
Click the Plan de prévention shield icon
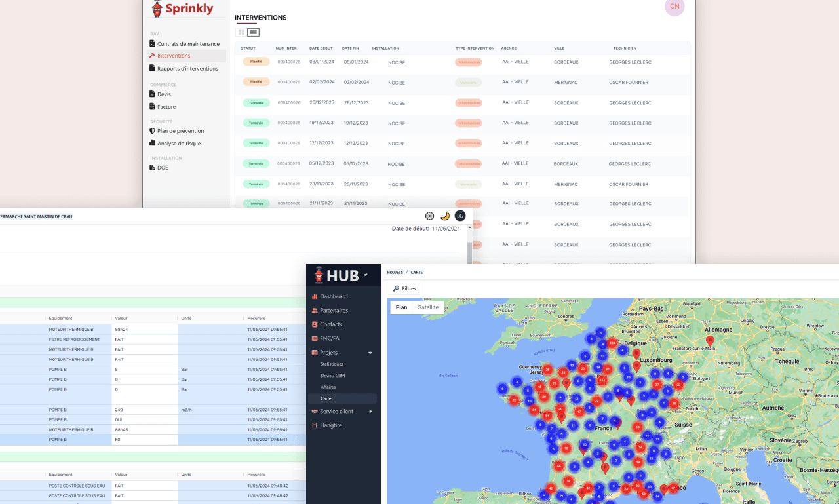point(152,131)
